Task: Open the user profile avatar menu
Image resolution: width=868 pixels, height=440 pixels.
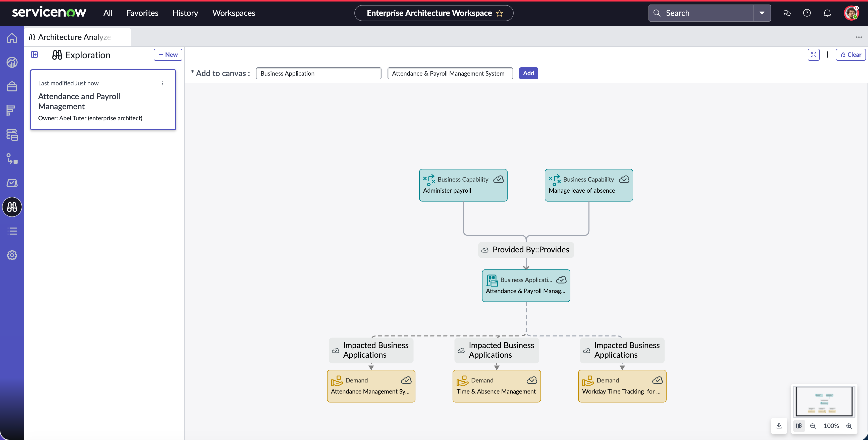Action: click(851, 13)
